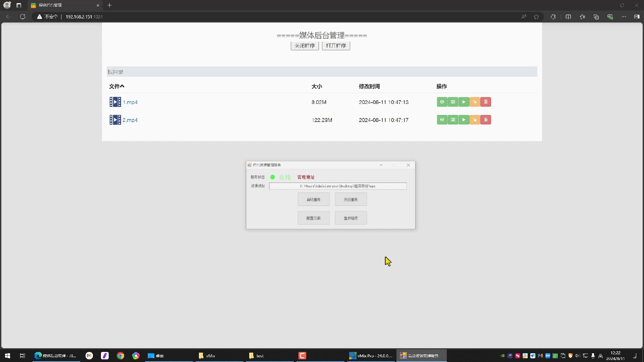Screen dimensions: 644x362
Task: Click the 修改时间 column header
Action: point(369,86)
